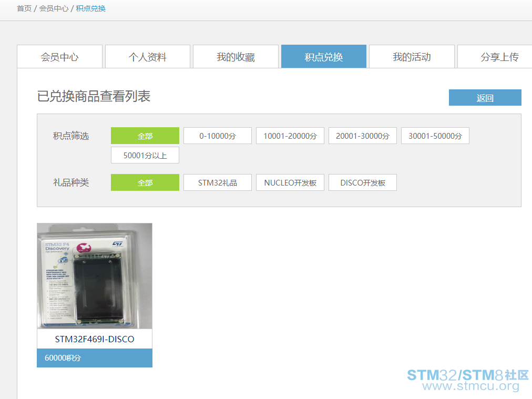
Task: Filter points by 50001分以上
Action: coord(145,155)
